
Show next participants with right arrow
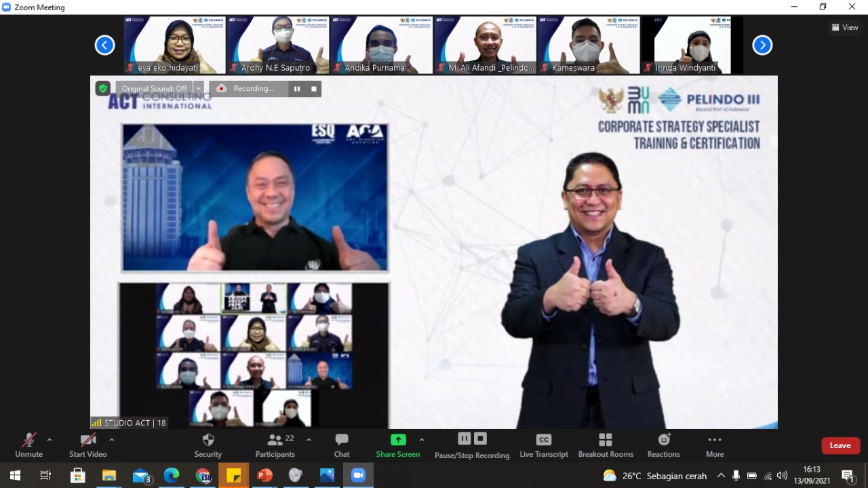[762, 45]
